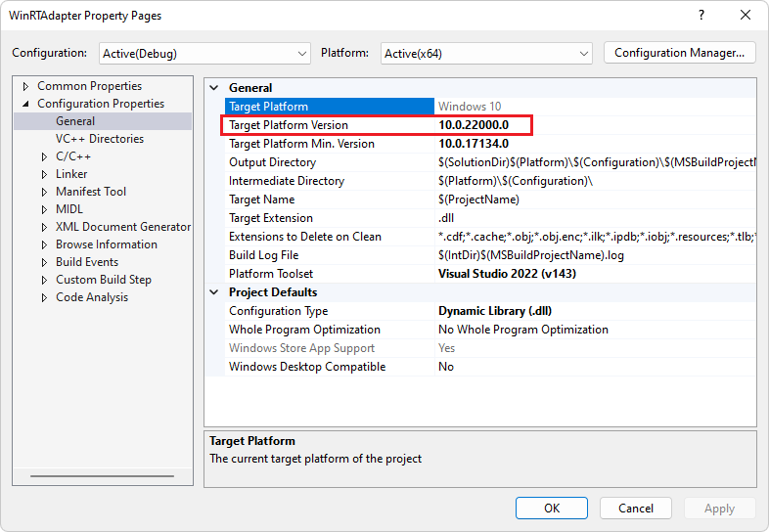Select the C/C++ tree item label
This screenshot has width=769, height=532.
coord(73,156)
